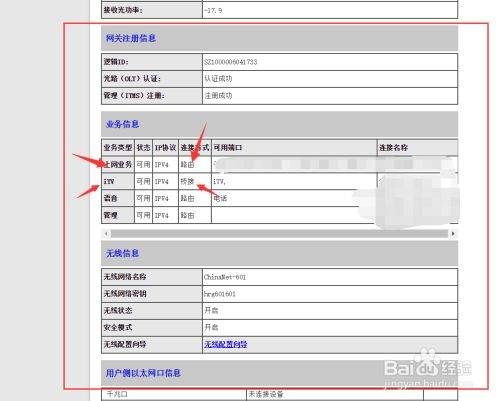Click the 逻辑ID value field
500x401 pixels.
coord(330,62)
